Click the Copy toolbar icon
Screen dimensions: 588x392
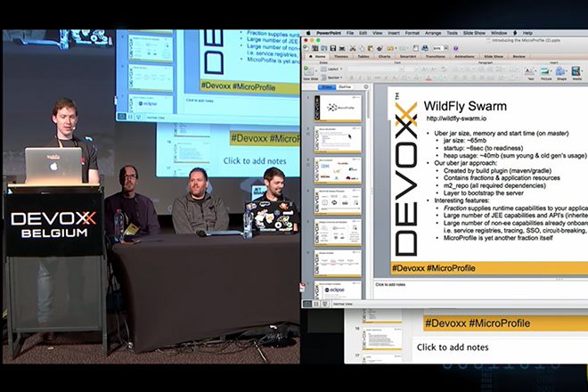tap(363, 48)
